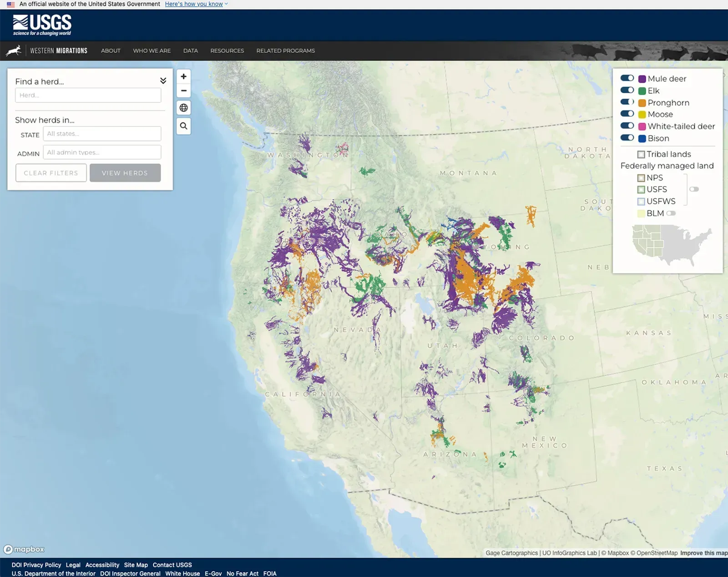Viewport: 728px width, 577px height.
Task: Switch to the RESOURCES menu item
Action: (227, 51)
